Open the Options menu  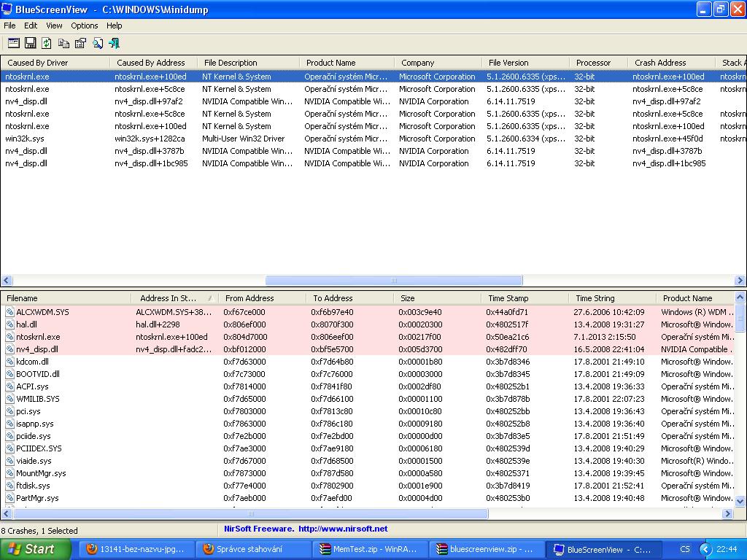(x=85, y=26)
